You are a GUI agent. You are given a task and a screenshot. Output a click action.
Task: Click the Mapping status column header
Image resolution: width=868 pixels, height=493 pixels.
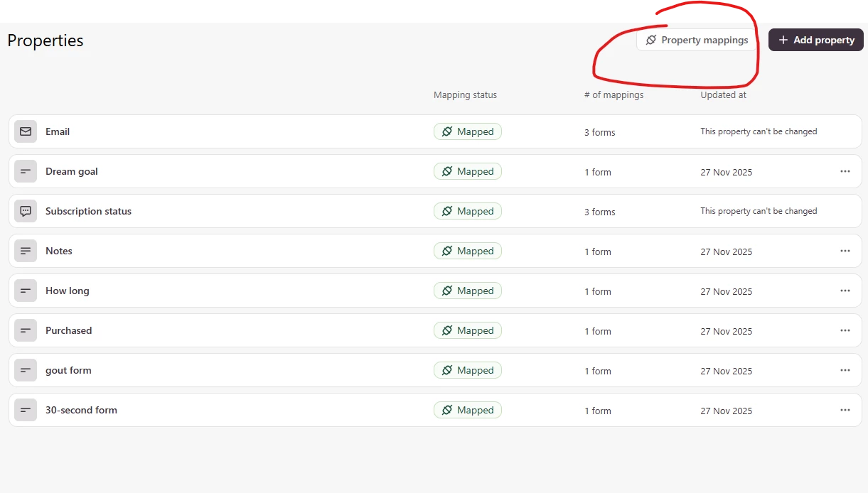click(x=465, y=94)
